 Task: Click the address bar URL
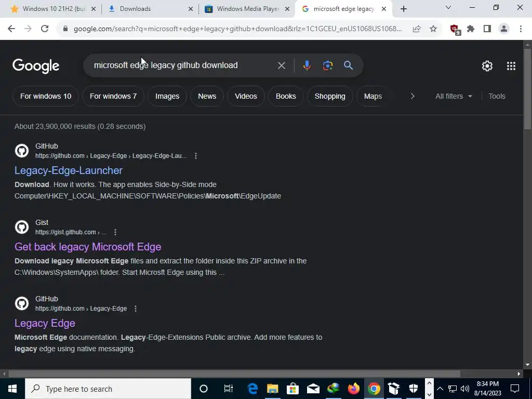237,29
